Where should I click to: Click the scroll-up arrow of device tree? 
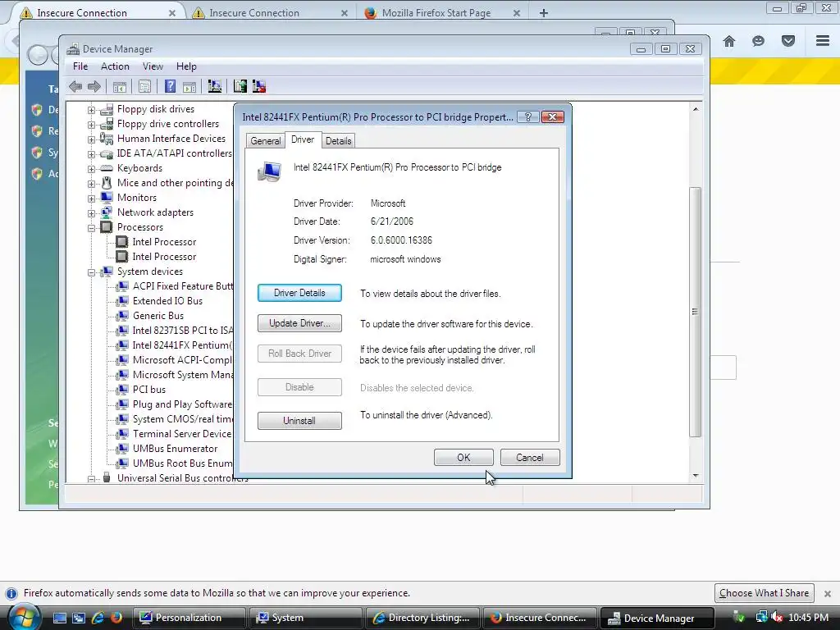pos(696,109)
